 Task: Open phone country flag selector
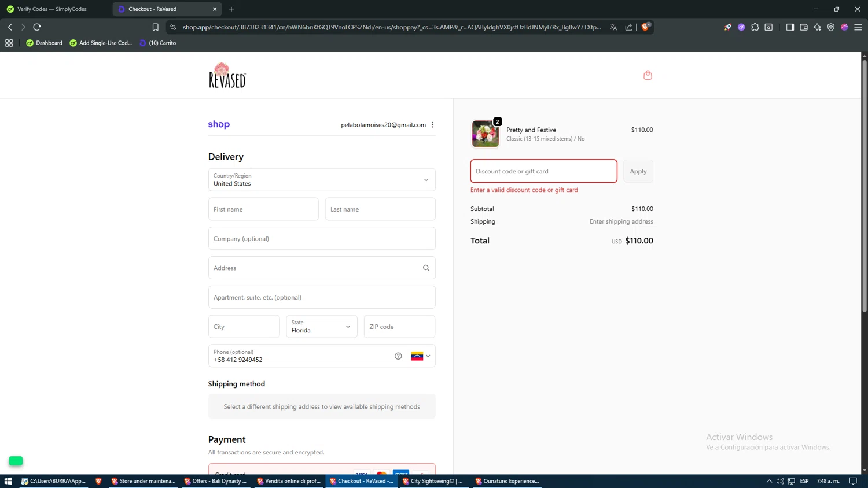click(x=421, y=356)
